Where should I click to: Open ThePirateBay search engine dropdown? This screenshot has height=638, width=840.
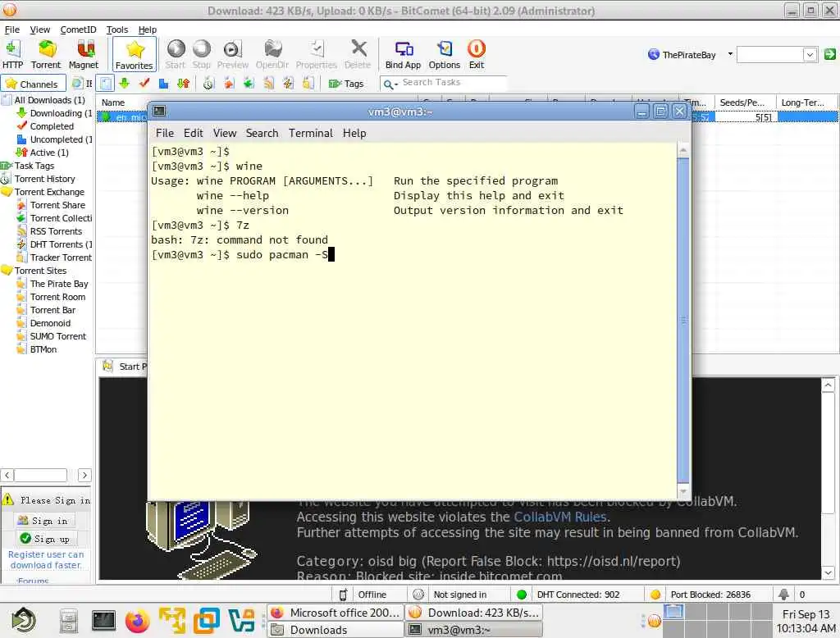[x=730, y=54]
